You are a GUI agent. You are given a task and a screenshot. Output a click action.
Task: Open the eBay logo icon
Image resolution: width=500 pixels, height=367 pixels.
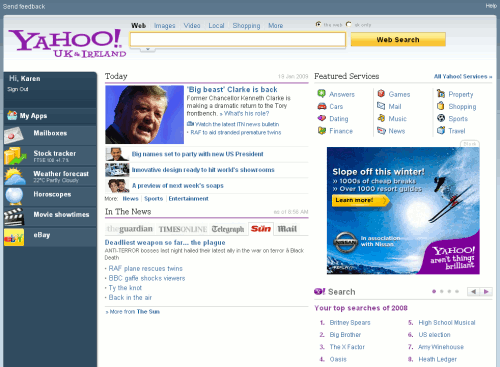tap(14, 237)
